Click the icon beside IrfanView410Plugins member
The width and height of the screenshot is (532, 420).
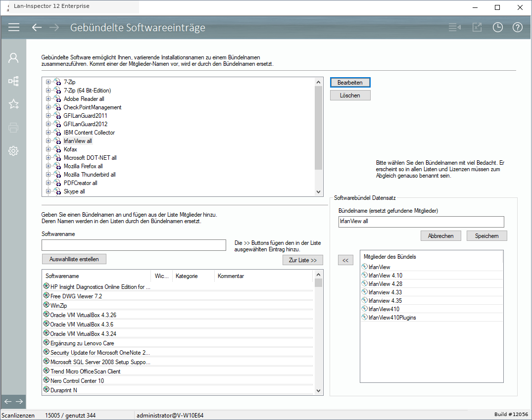click(x=365, y=317)
